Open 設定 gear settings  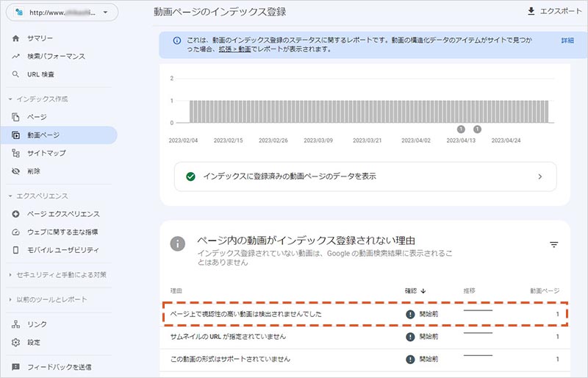pyautogui.click(x=34, y=342)
